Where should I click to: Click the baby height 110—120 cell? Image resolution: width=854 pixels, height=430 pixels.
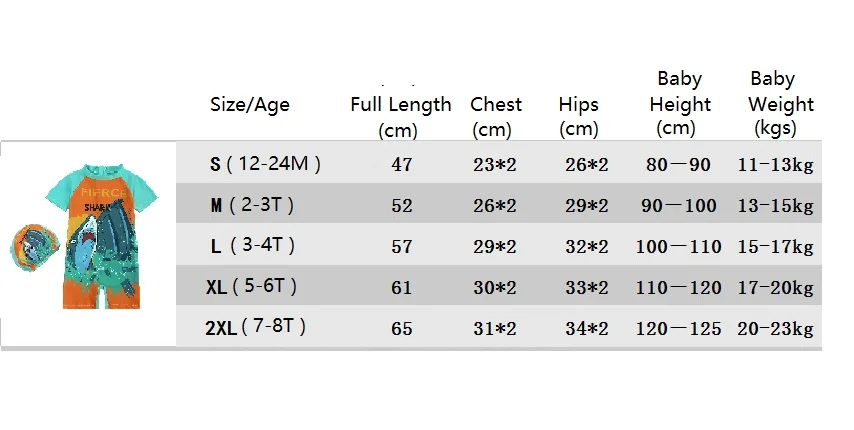tap(679, 288)
